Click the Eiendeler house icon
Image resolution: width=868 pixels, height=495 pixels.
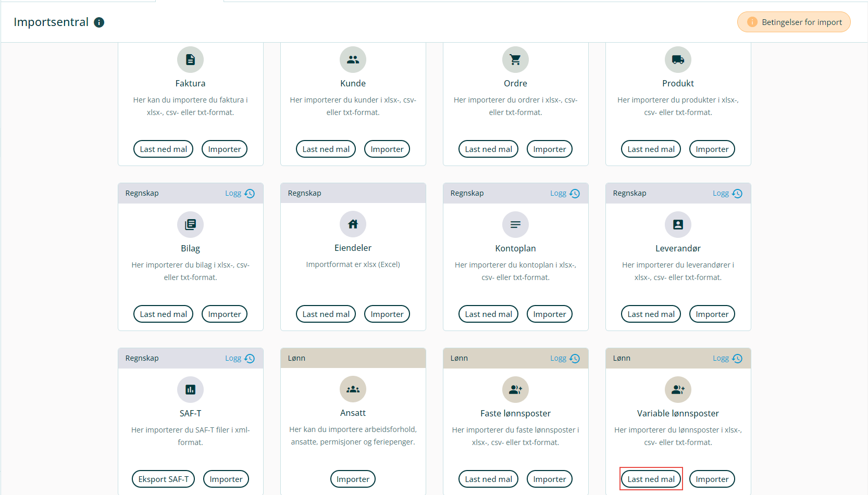coord(353,224)
